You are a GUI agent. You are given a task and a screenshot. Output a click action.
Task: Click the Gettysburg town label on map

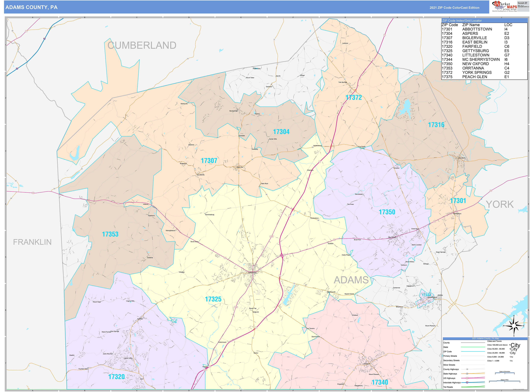(x=252, y=273)
